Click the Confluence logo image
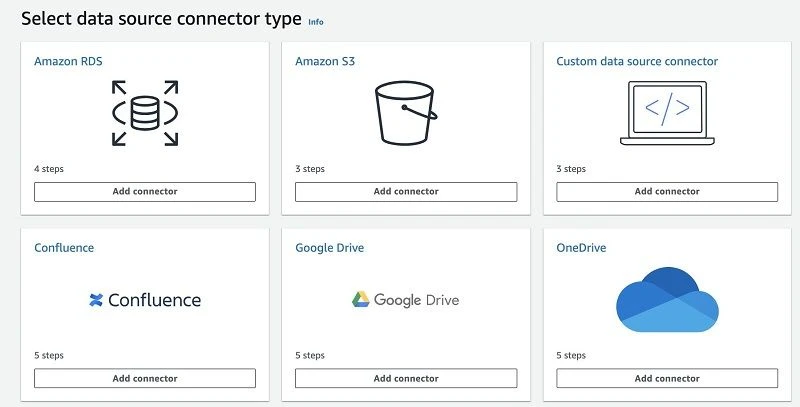800x407 pixels. [145, 300]
